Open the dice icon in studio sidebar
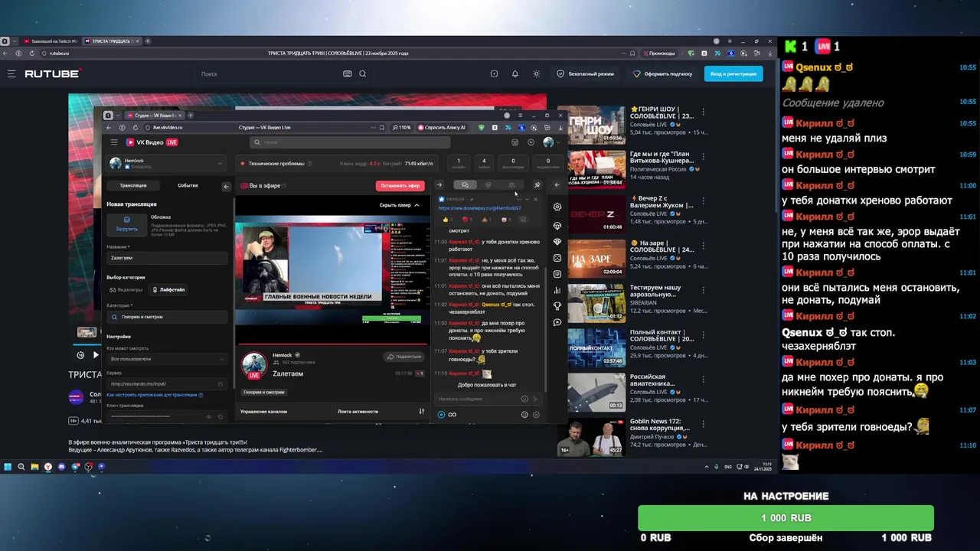Image resolution: width=980 pixels, height=551 pixels. pyautogui.click(x=557, y=258)
